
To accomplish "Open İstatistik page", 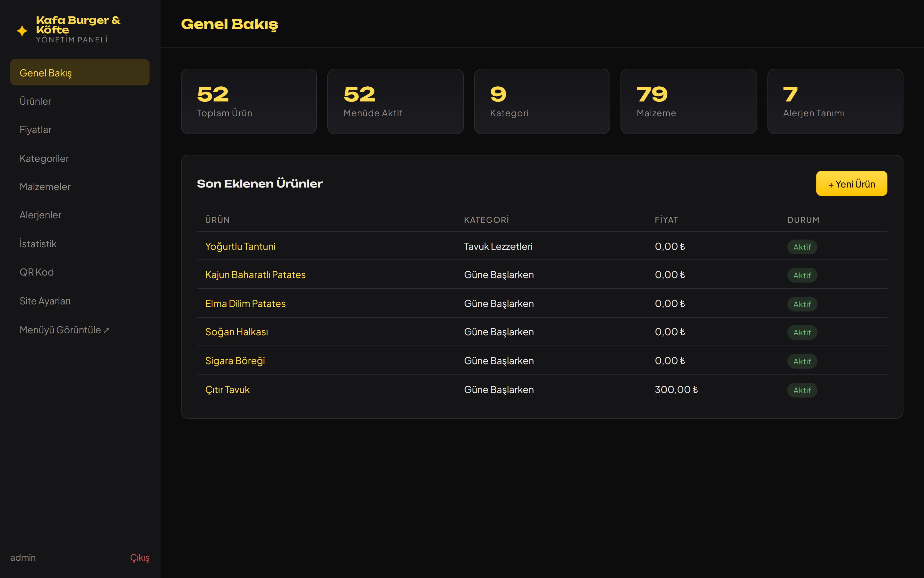I will click(80, 244).
